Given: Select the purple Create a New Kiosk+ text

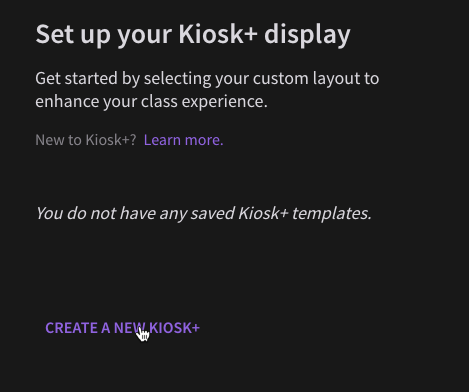Looking at the screenshot, I should 122,328.
